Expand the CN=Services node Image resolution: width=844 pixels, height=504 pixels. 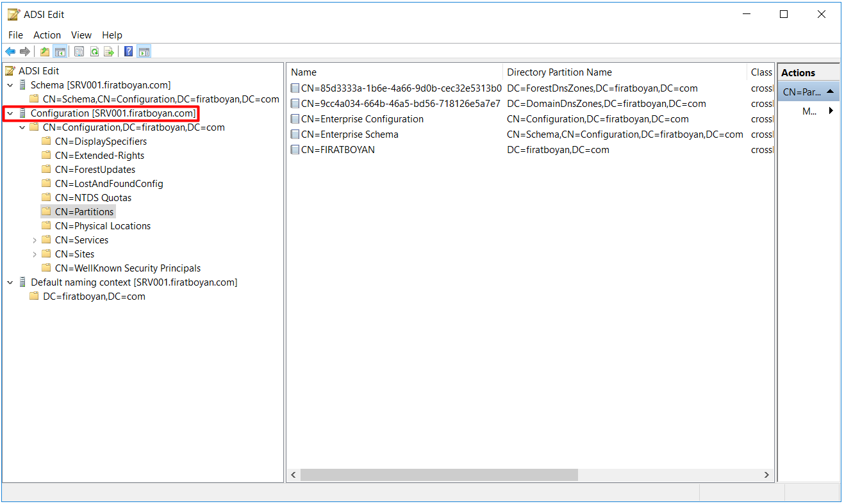click(35, 240)
